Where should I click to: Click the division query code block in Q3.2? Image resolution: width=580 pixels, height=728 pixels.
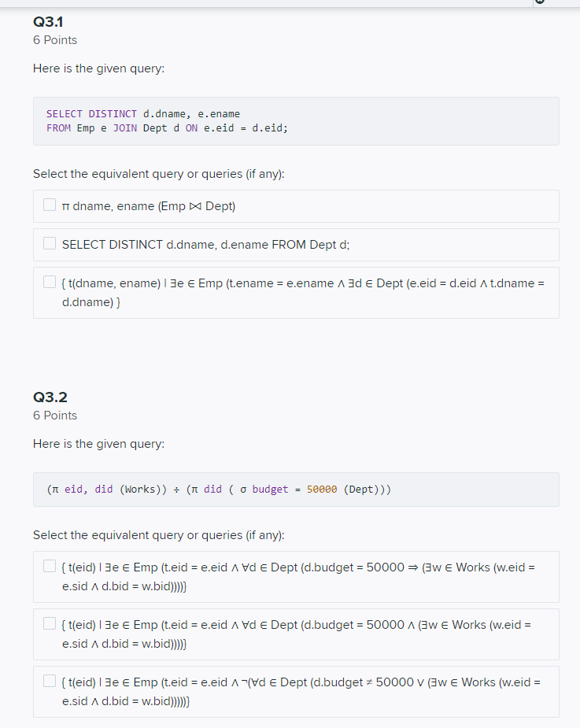[296, 489]
